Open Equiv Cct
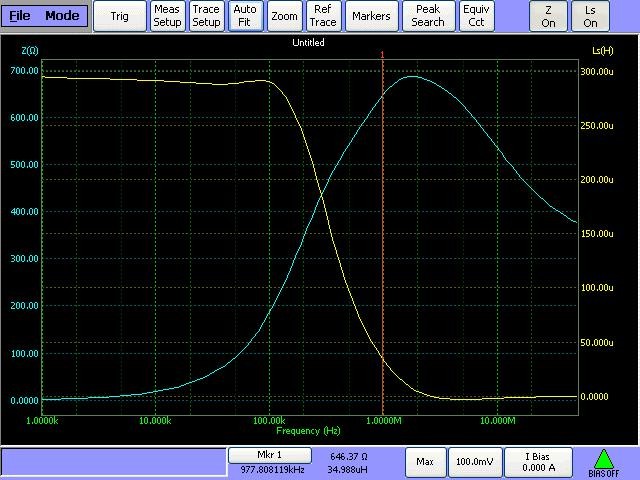The width and height of the screenshot is (640, 480). [x=476, y=16]
